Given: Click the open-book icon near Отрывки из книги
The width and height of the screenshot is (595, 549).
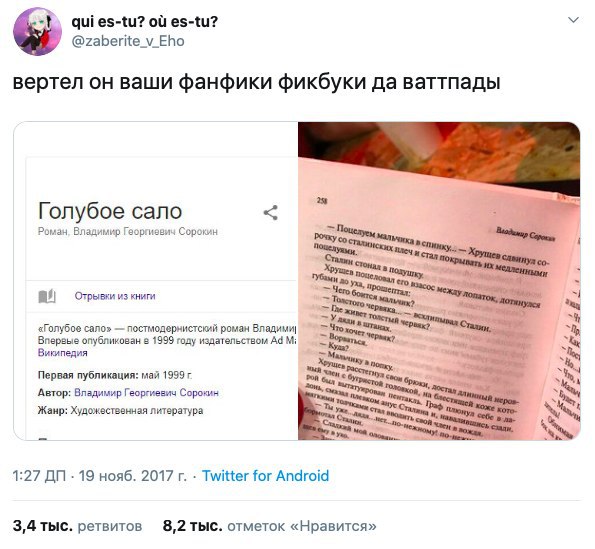Looking at the screenshot, I should click(x=47, y=296).
